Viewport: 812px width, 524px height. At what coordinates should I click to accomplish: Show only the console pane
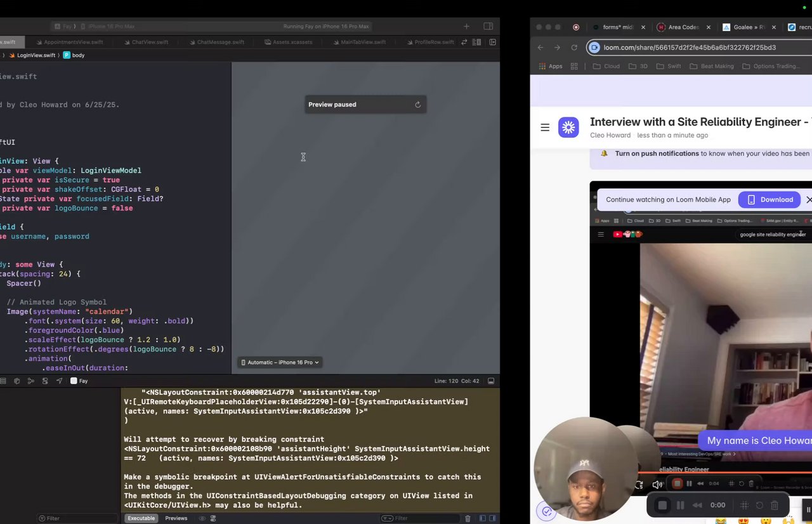(x=493, y=518)
